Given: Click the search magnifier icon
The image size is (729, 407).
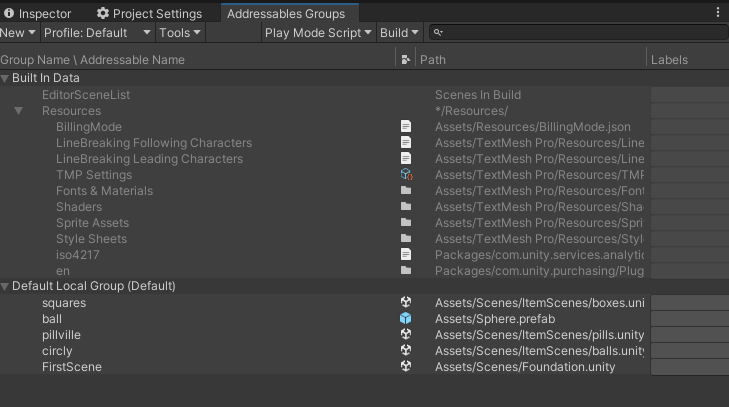Looking at the screenshot, I should [437, 33].
